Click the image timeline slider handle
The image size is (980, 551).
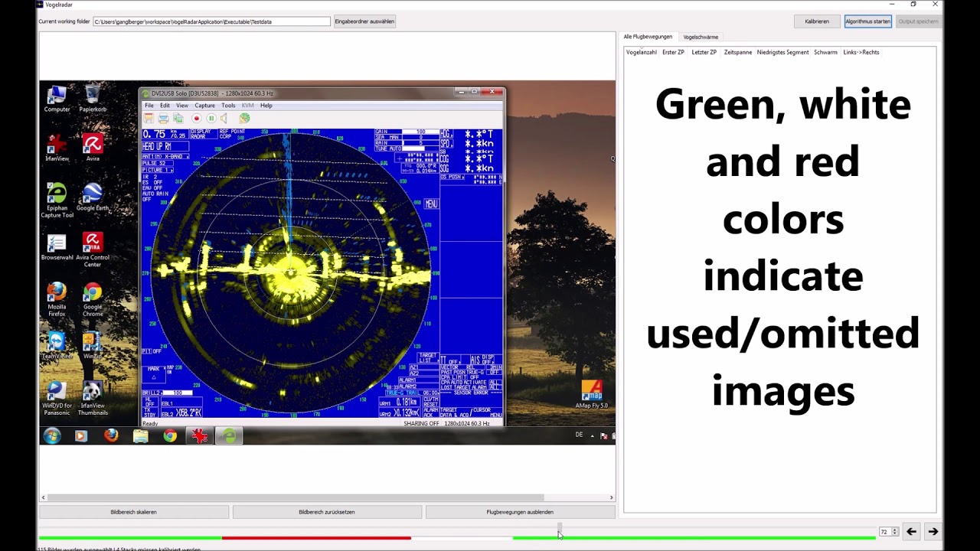click(560, 529)
